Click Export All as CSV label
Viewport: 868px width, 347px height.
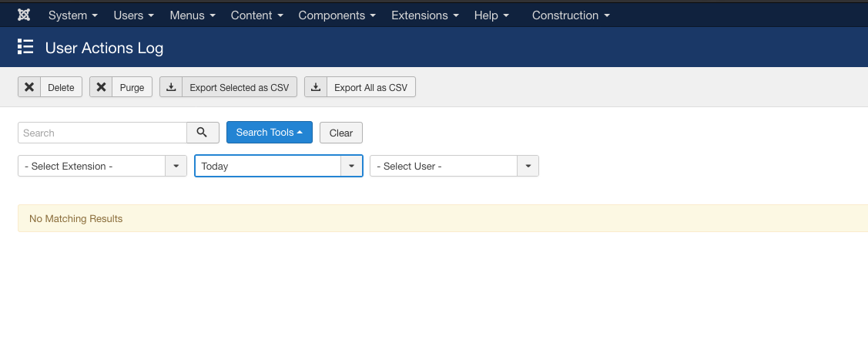pos(371,88)
